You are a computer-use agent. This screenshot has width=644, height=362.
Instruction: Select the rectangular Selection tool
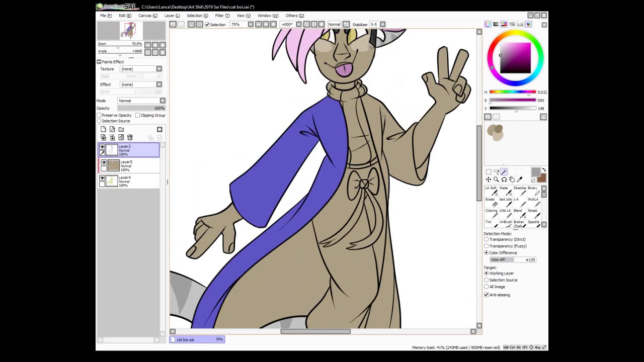[x=489, y=172]
